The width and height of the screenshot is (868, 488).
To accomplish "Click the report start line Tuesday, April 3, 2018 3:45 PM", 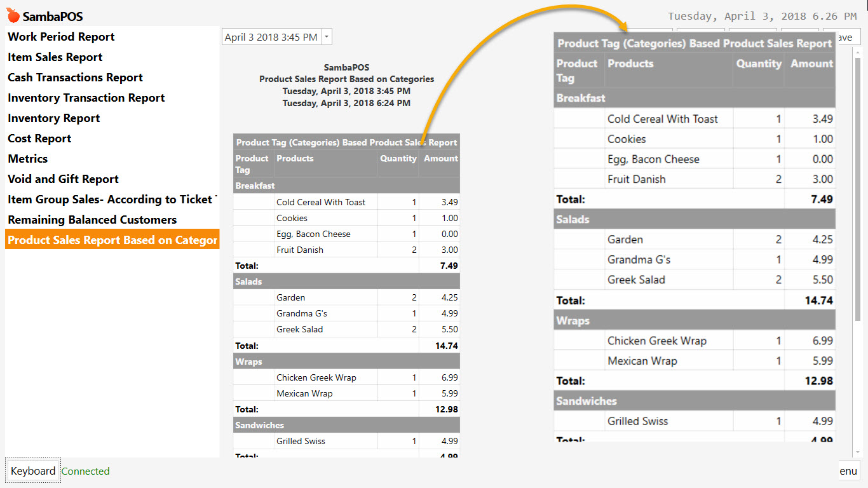I will [346, 91].
